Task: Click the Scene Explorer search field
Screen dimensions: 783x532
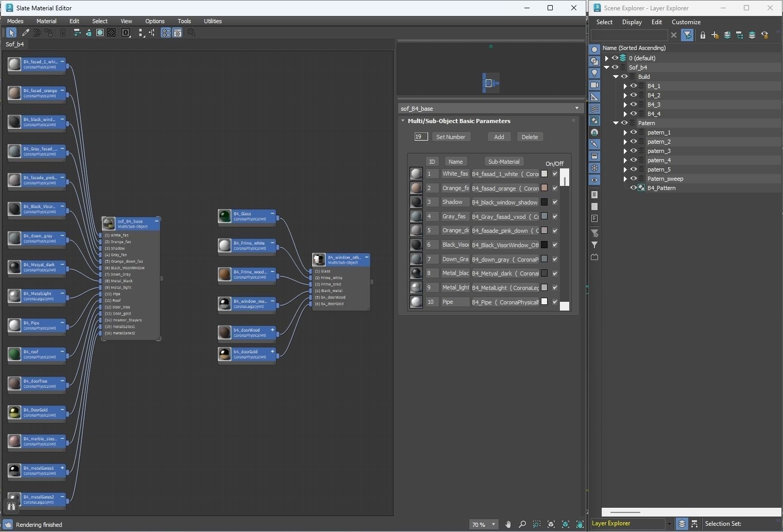Action: pyautogui.click(x=629, y=35)
